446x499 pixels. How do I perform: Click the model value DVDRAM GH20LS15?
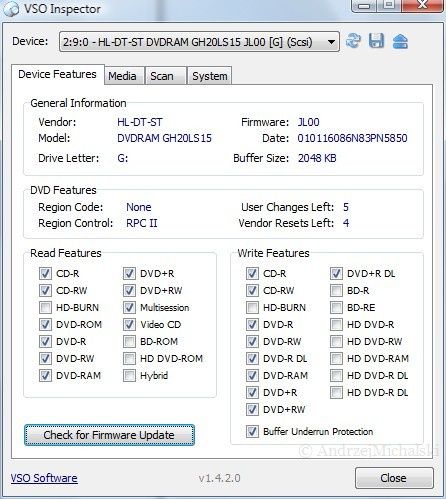164,138
